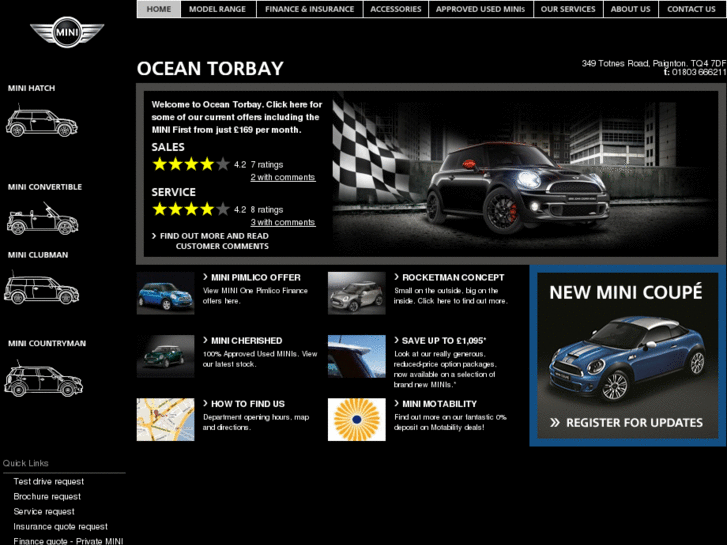Select the MINI Convertible car outline

(42, 218)
